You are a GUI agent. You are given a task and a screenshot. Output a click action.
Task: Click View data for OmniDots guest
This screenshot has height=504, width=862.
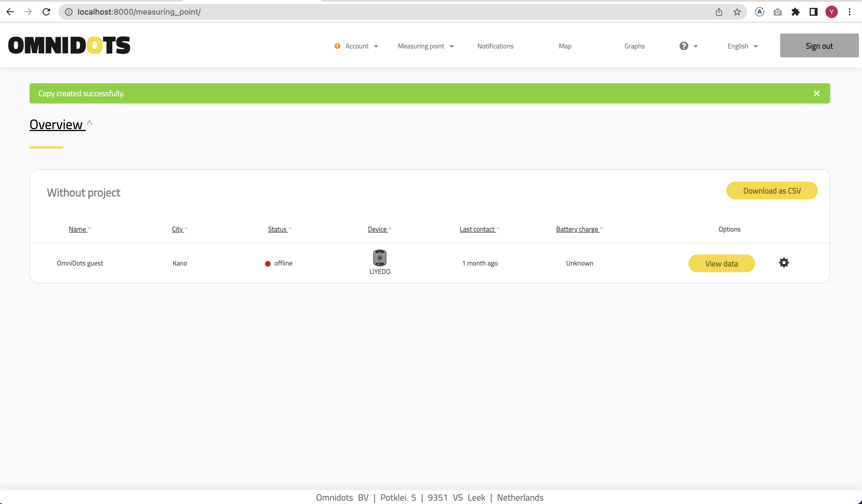click(721, 263)
